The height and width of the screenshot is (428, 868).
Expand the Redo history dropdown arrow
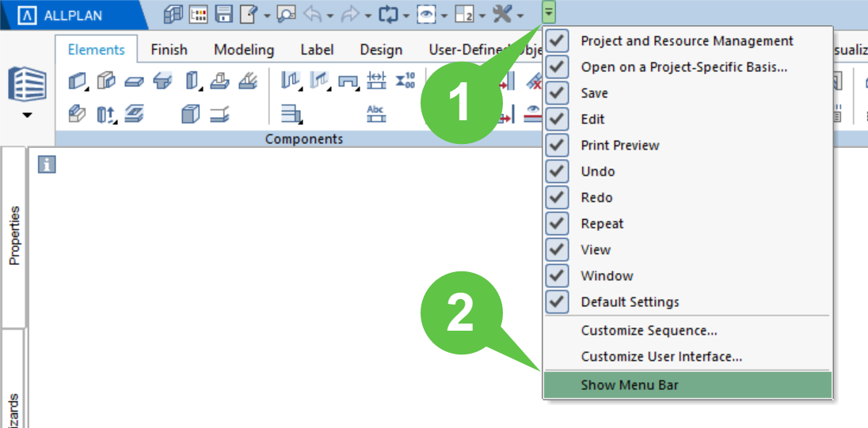click(367, 16)
